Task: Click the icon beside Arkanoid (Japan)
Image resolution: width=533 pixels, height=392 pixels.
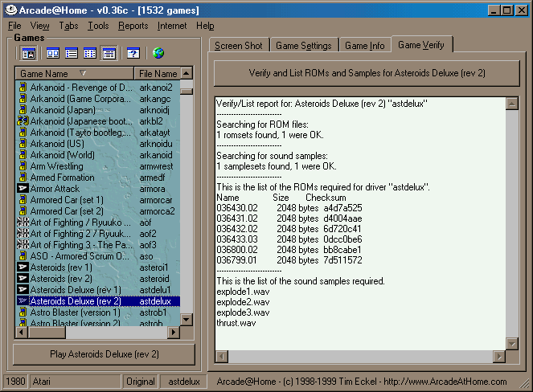Action: point(23,110)
